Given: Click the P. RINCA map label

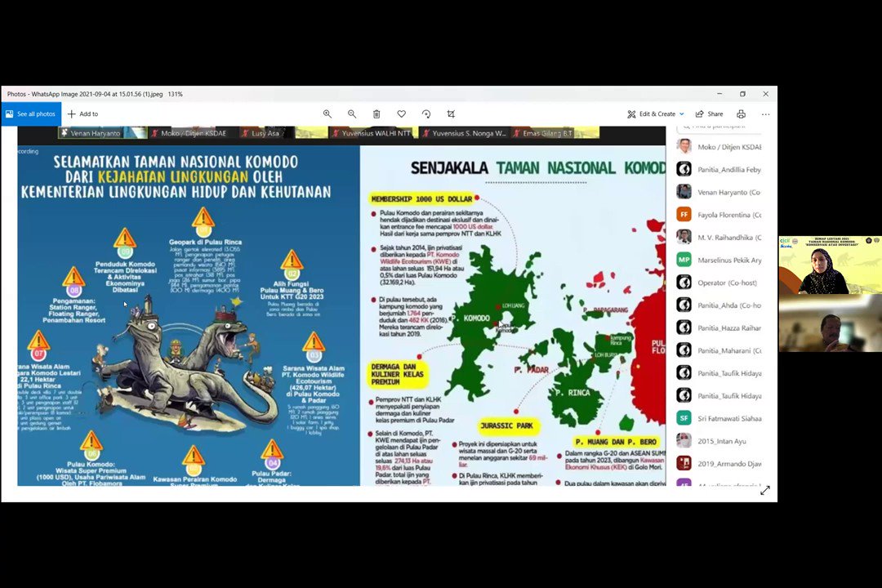Looking at the screenshot, I should (x=572, y=393).
